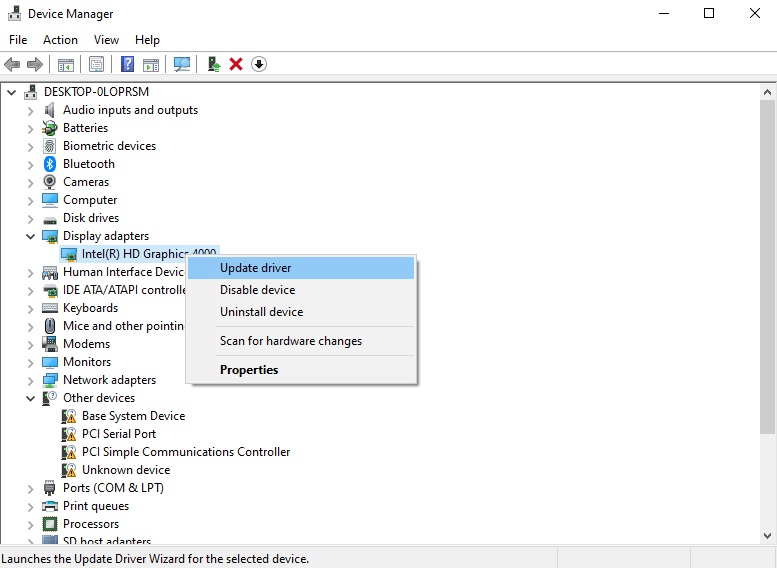This screenshot has width=777, height=568.
Task: Expand the Human Interface Devices category
Action: coord(30,273)
